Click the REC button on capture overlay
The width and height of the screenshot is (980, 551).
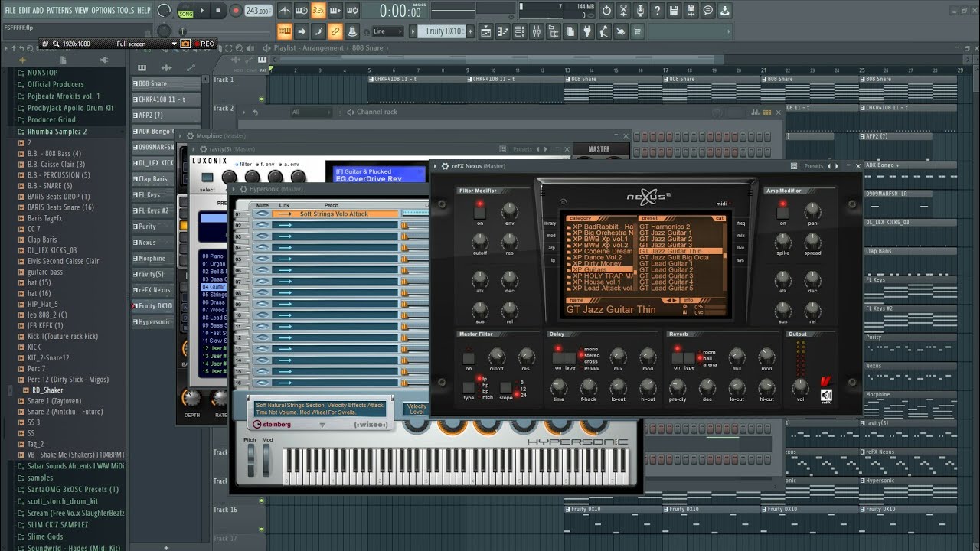[204, 44]
